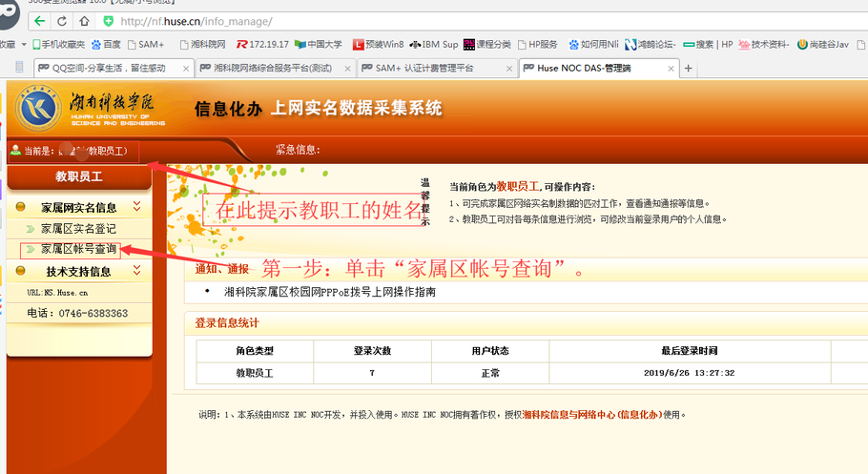Expand the 教职员工 sidebar header
Screen dimensions: 868x474
click(x=78, y=176)
